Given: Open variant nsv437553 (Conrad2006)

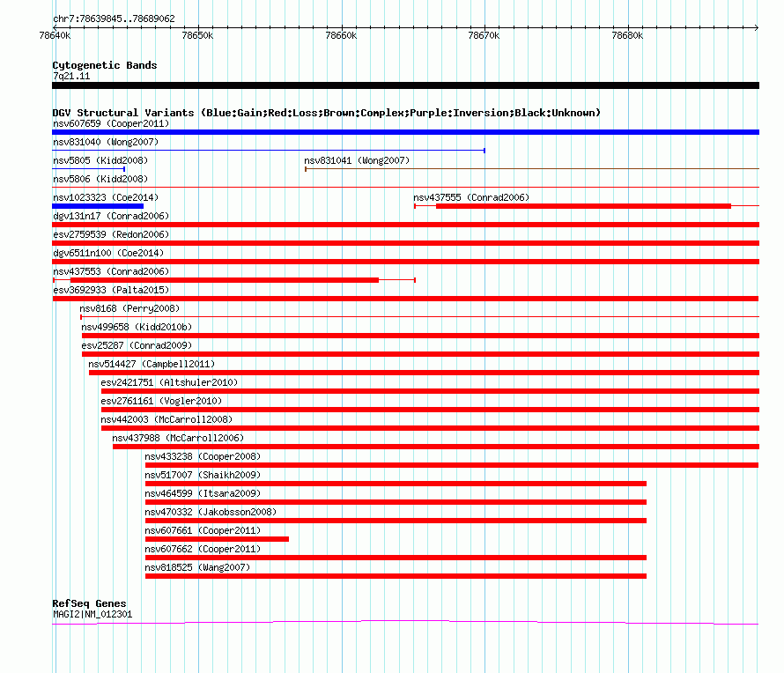Looking at the screenshot, I should coord(111,271).
